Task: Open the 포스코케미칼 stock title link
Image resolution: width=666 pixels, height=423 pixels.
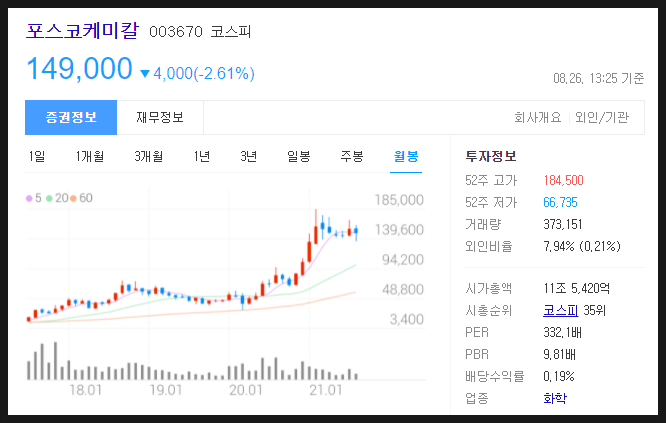Action: 83,30
